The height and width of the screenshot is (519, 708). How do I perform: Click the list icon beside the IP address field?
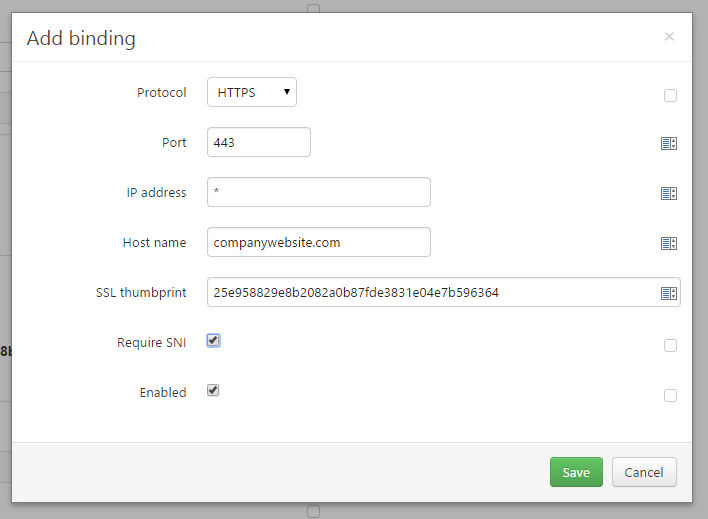[x=669, y=193]
